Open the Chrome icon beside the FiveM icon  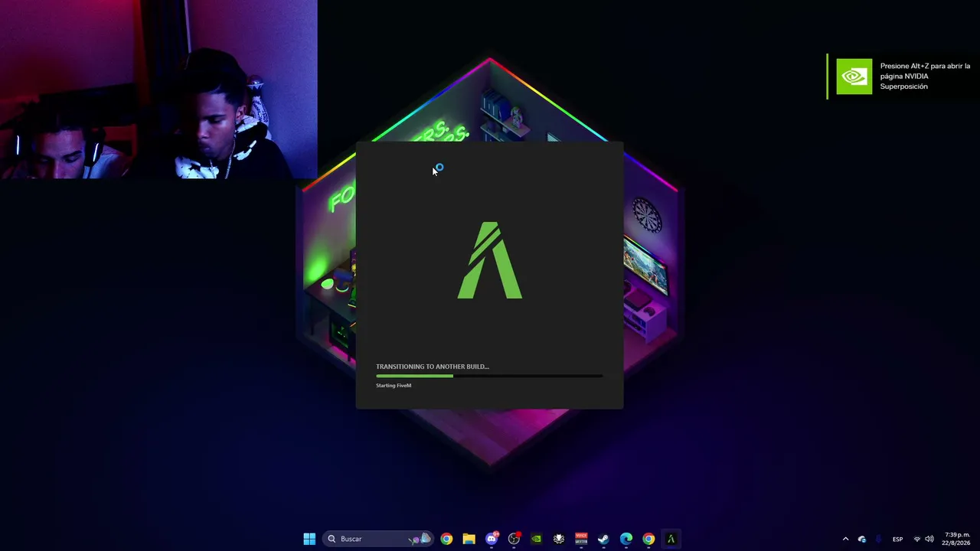648,539
